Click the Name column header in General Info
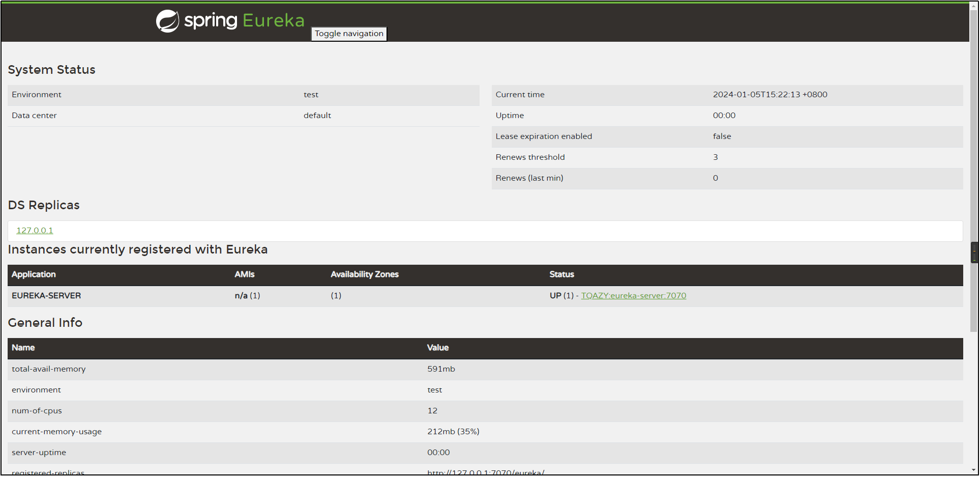The height and width of the screenshot is (477, 980). [23, 348]
